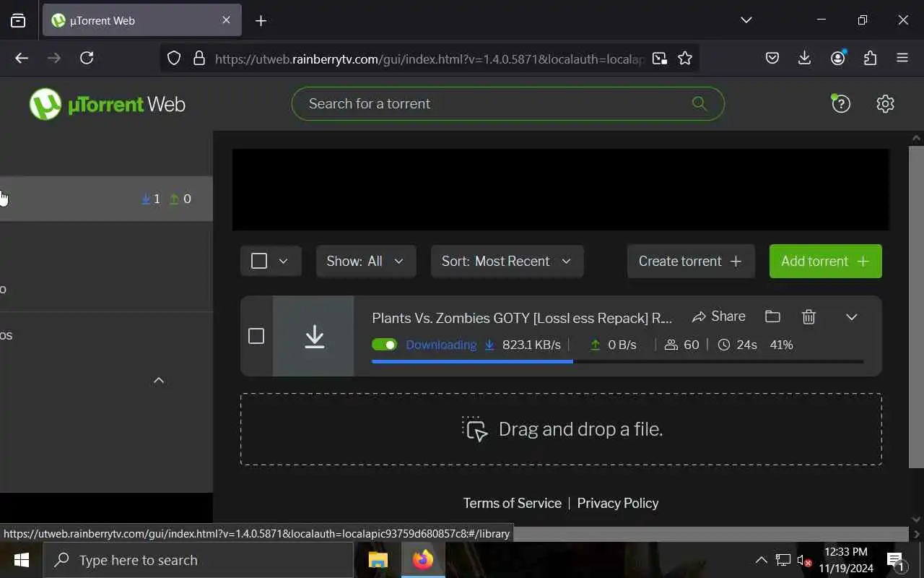The width and height of the screenshot is (924, 578).
Task: Open containing folder for Plants Vs. Zombies torrent
Action: click(772, 316)
